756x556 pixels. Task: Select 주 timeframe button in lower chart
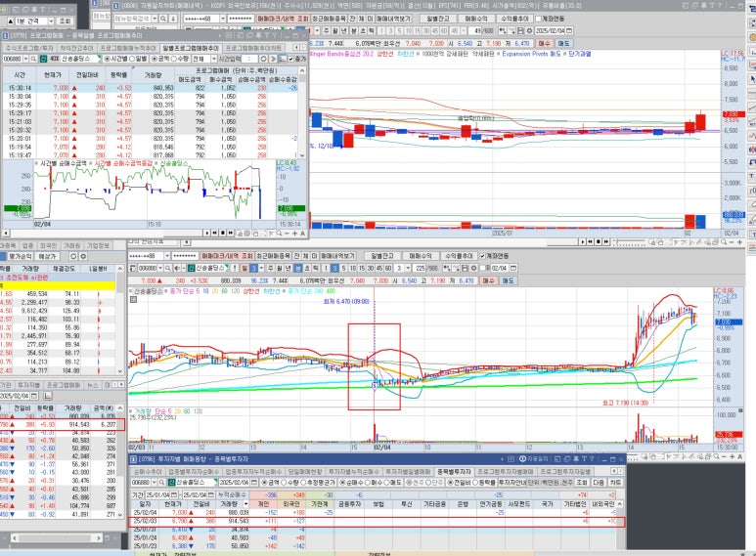click(x=271, y=268)
